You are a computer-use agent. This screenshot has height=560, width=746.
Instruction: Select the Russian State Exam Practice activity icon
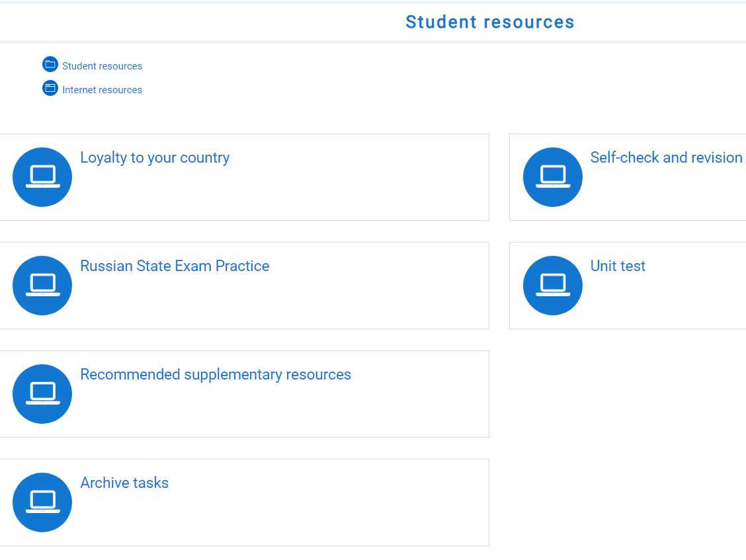pyautogui.click(x=42, y=285)
